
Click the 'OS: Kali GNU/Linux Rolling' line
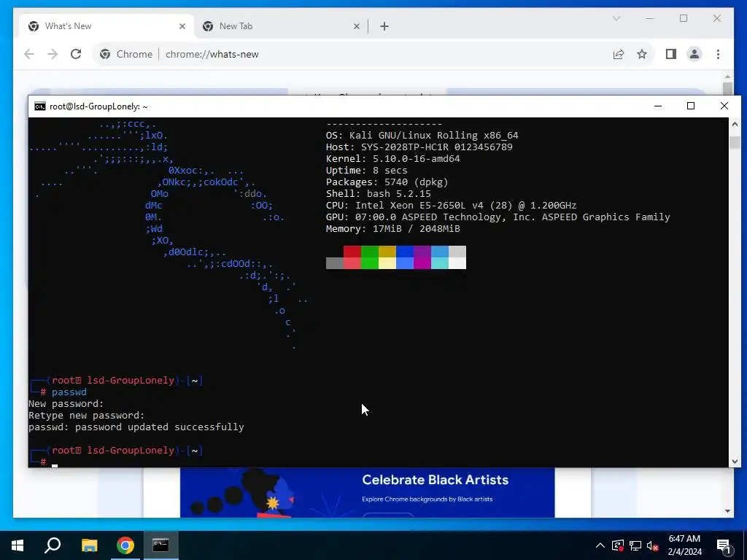422,135
